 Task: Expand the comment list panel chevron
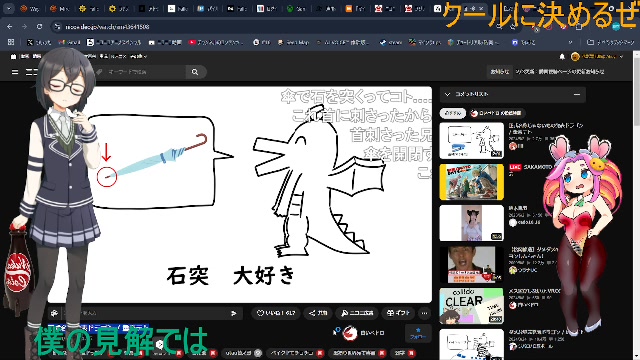pos(447,94)
